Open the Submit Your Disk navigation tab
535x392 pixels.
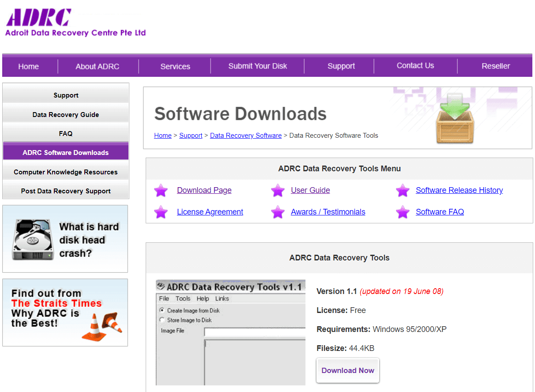click(258, 66)
